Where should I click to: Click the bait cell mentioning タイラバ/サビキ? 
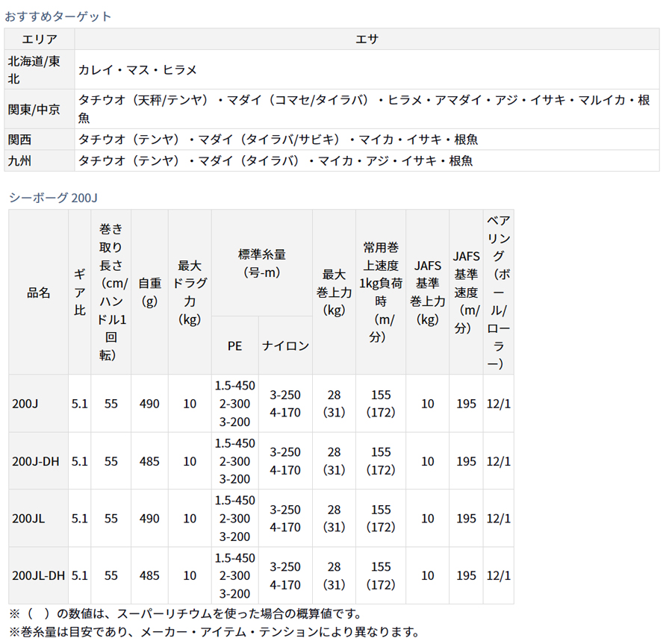point(367,140)
